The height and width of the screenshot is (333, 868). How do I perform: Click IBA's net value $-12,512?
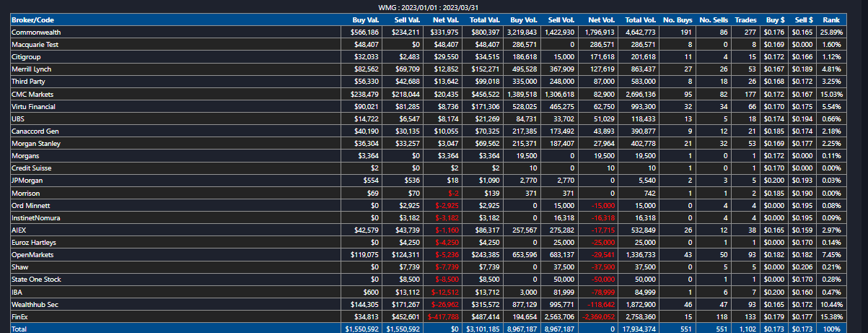(445, 291)
